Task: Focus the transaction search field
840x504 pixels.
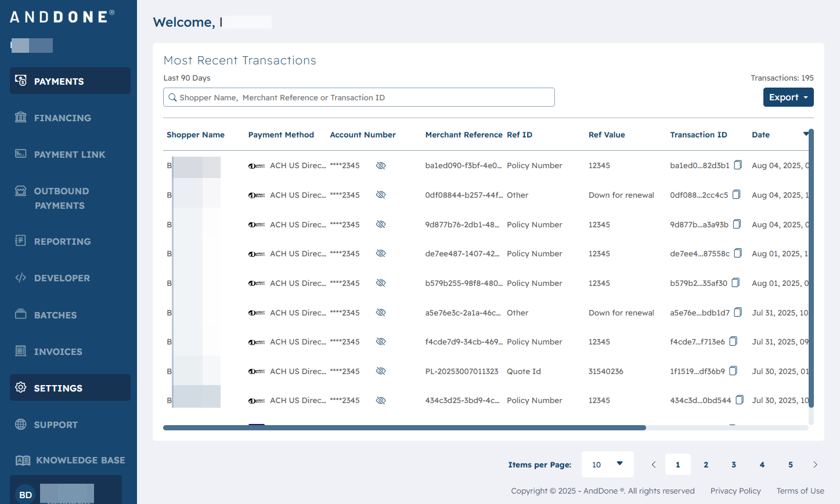Action: 359,97
